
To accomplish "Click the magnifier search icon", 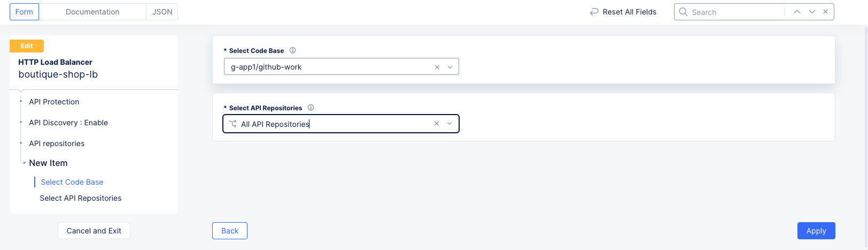I will click(x=683, y=12).
